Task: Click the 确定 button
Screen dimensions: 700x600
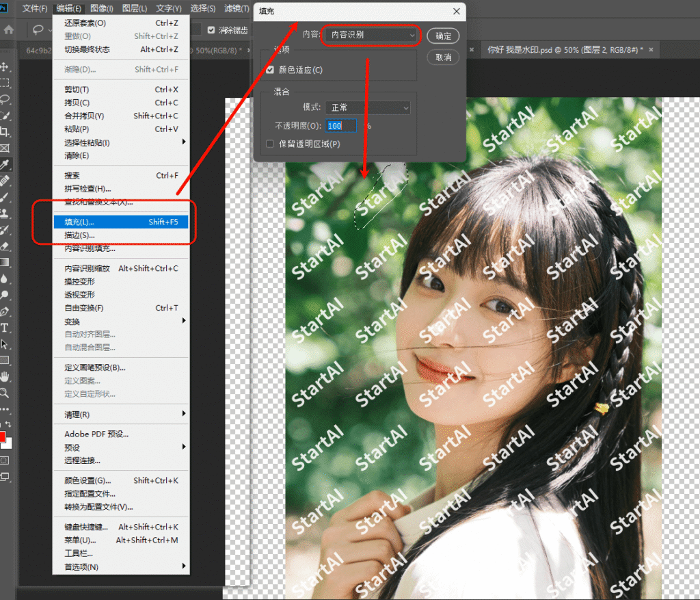Action: coord(443,36)
